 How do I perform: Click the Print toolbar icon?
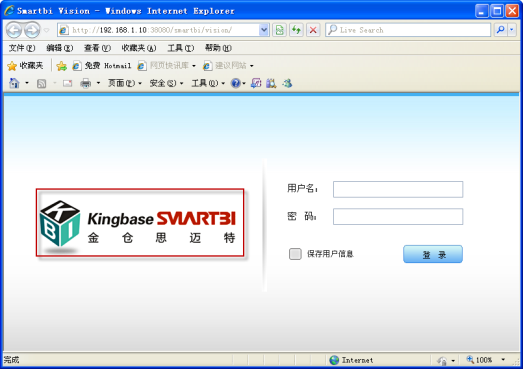(86, 83)
